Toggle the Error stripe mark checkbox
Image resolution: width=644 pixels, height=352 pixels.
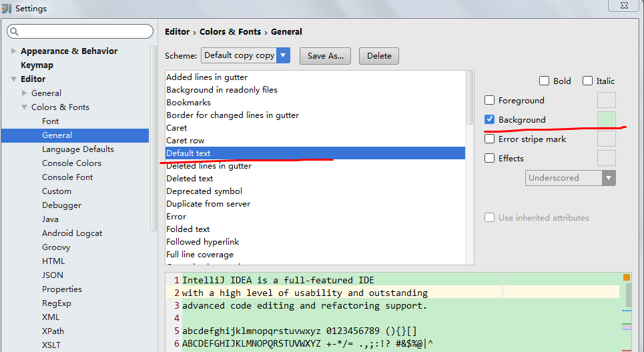[489, 139]
